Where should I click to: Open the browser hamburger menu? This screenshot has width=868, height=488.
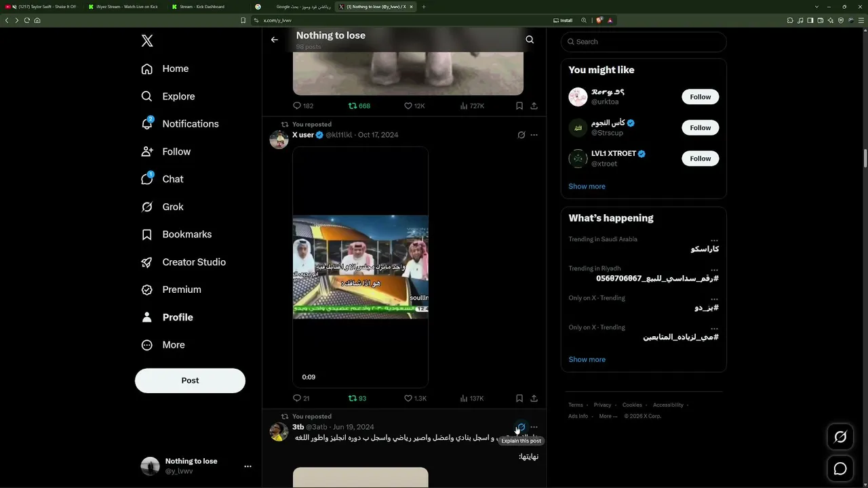[861, 20]
